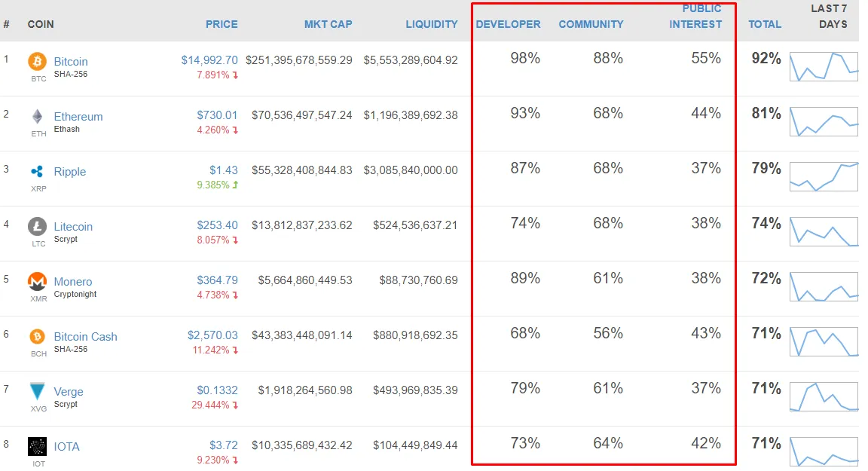Screen dimensions: 868x471
Task: Sort table by PRICE column header
Action: [x=222, y=24]
